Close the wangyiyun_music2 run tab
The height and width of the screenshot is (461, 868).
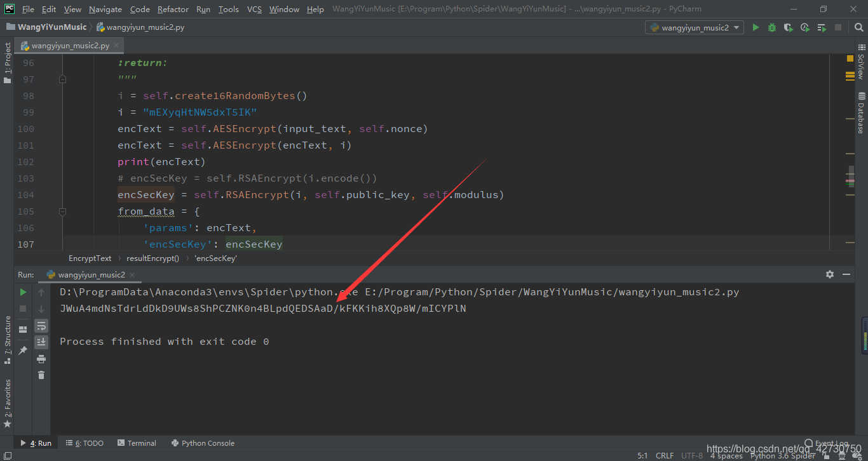point(132,275)
